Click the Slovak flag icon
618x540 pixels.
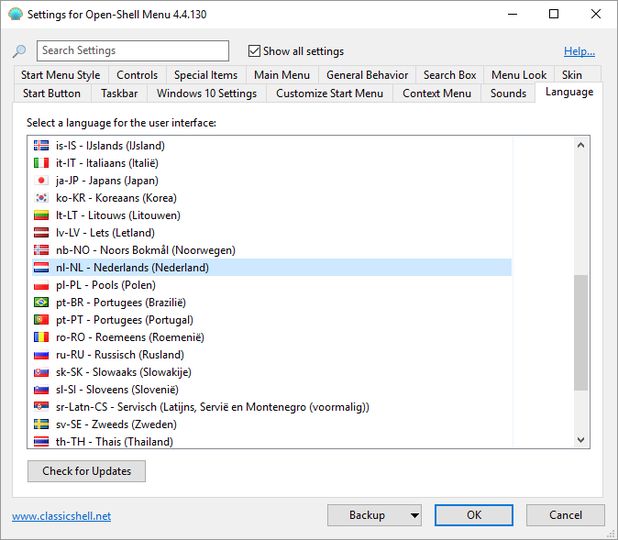tap(41, 372)
